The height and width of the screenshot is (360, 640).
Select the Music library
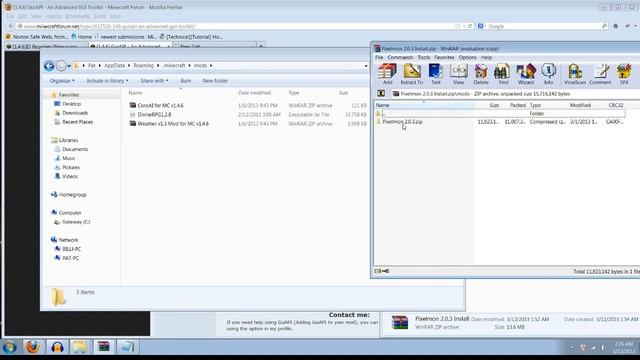(x=69, y=158)
